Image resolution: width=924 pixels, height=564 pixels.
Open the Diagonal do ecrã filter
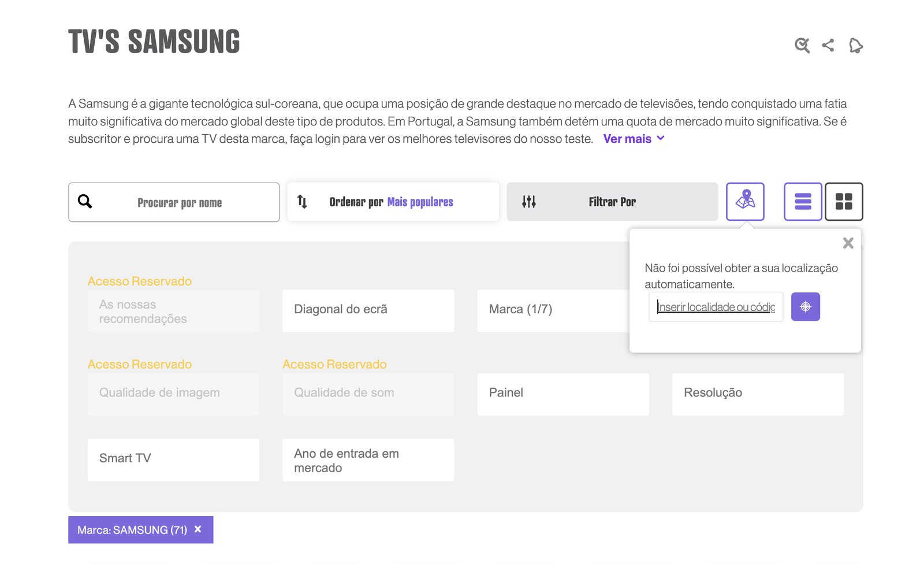[368, 310]
